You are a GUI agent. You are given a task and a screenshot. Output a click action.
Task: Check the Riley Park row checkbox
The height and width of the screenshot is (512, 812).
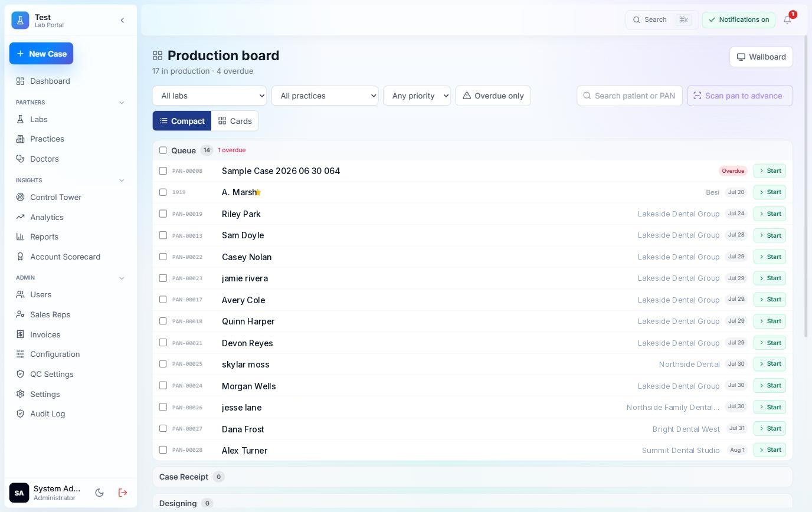click(163, 214)
